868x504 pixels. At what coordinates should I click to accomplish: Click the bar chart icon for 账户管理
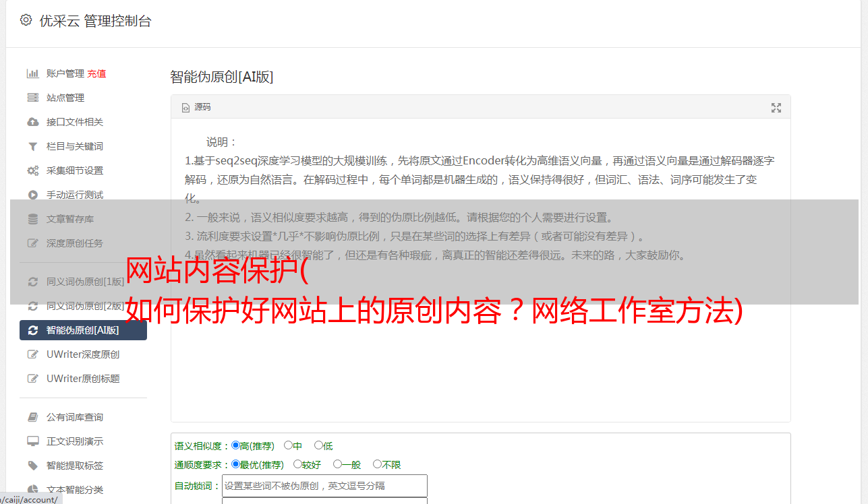tap(32, 73)
